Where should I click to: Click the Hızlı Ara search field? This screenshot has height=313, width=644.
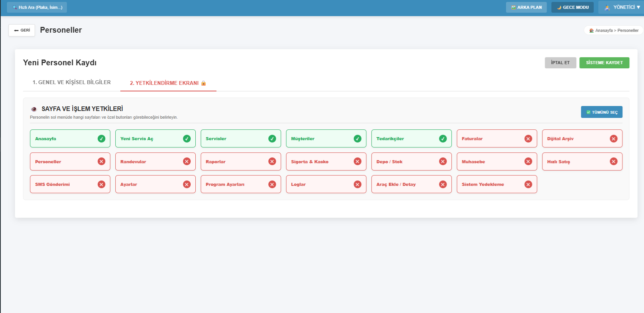37,7
